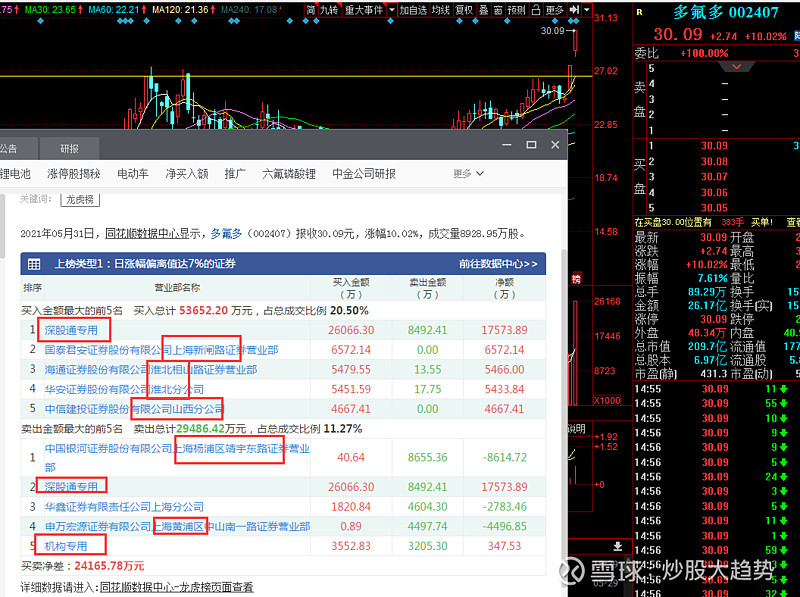This screenshot has height=597, width=800.
Task: Click the 说明 label in the indicator panel
Action: tap(577, 429)
